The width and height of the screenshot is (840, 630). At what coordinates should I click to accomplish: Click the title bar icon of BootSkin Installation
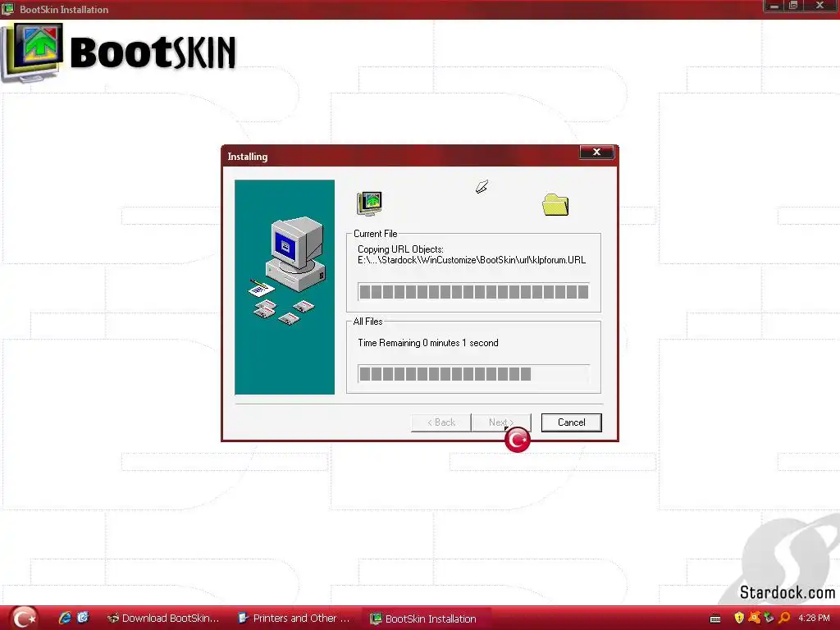[8, 9]
